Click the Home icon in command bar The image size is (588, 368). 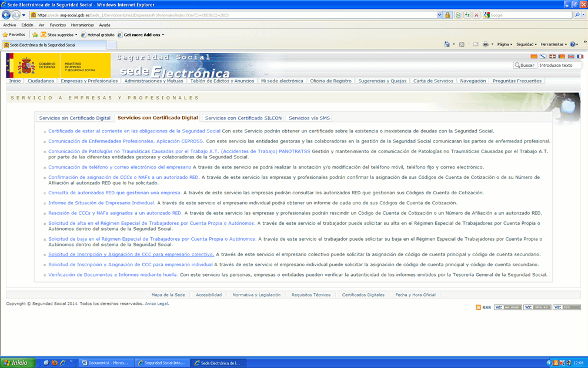click(447, 44)
